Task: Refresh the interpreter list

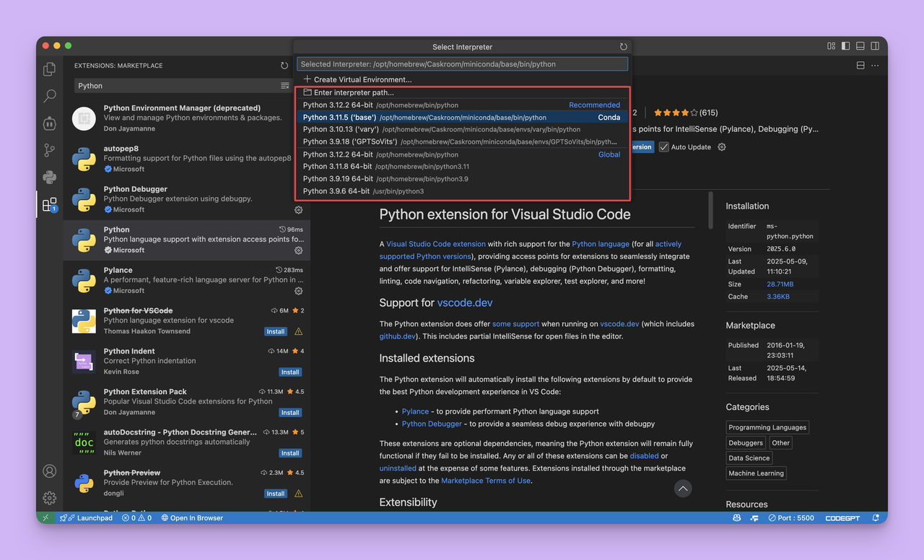Action: click(623, 46)
